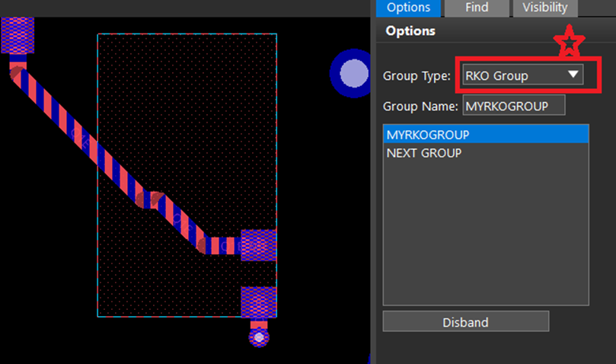Open the Visibility tab

click(544, 8)
